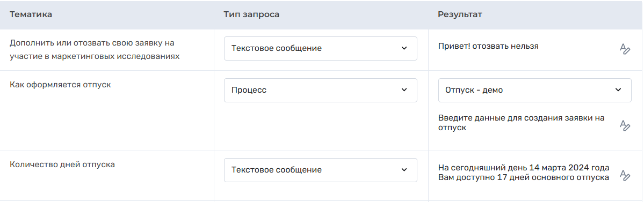Click 'Текстовое сообщение' label in the first row
Image resolution: width=644 pixels, height=202 pixels.
tap(277, 48)
